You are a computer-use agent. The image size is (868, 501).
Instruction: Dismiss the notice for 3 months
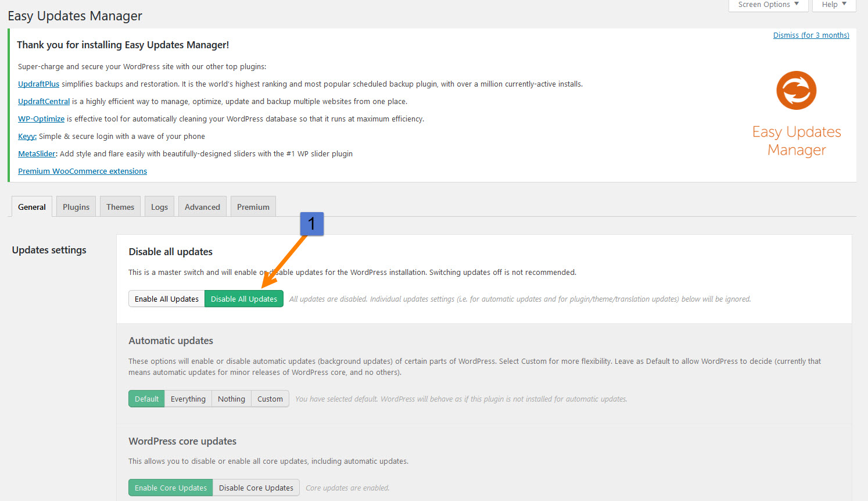coord(811,35)
